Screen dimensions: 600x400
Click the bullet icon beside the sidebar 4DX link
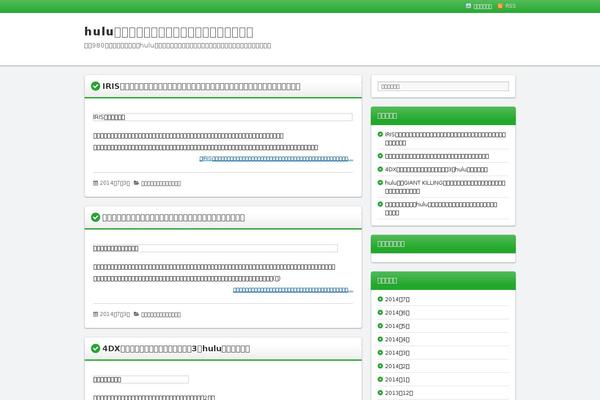[x=380, y=169]
